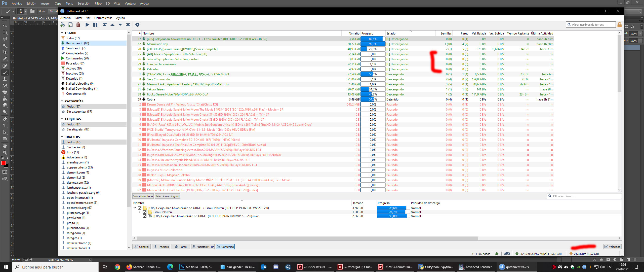Click the Velocidad button
Screen dimensions: 644x272
[613, 247]
